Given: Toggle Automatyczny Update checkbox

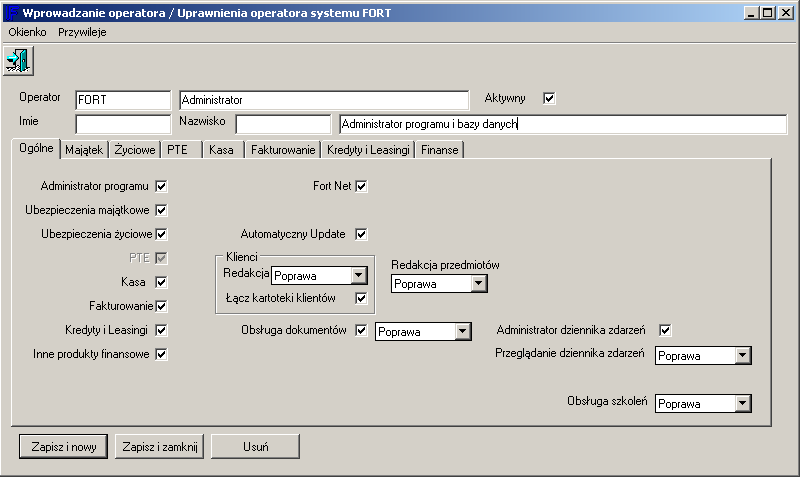Looking at the screenshot, I should pyautogui.click(x=361, y=234).
